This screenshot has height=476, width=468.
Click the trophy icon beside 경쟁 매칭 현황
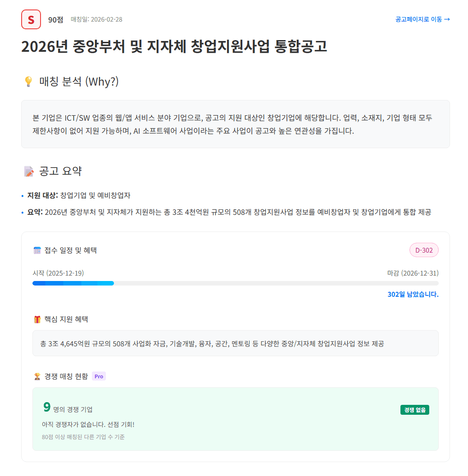pyautogui.click(x=38, y=376)
